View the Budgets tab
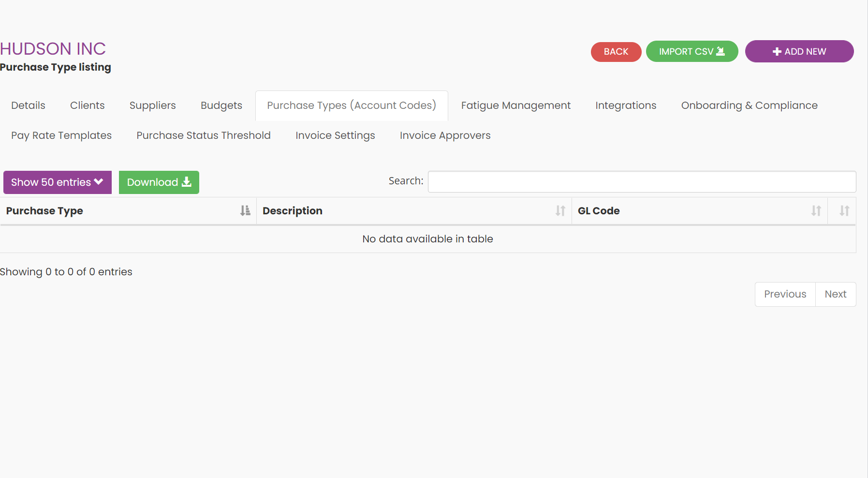This screenshot has height=478, width=868. pyautogui.click(x=221, y=105)
